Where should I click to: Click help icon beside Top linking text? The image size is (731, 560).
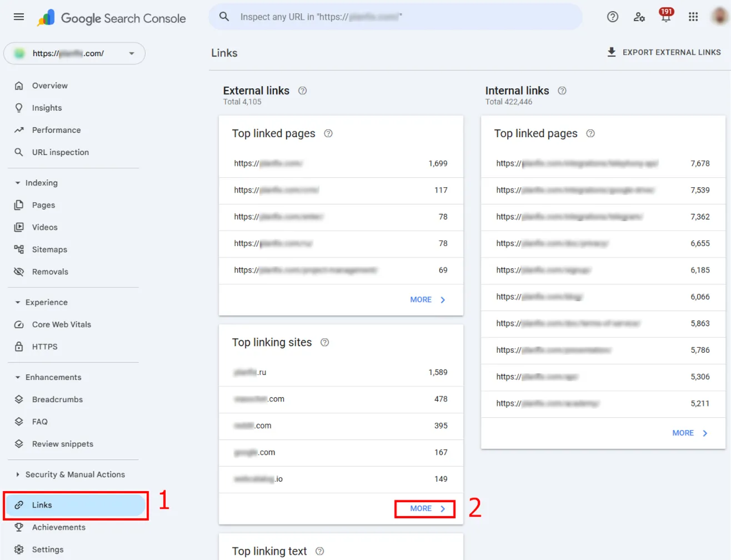[x=320, y=551]
